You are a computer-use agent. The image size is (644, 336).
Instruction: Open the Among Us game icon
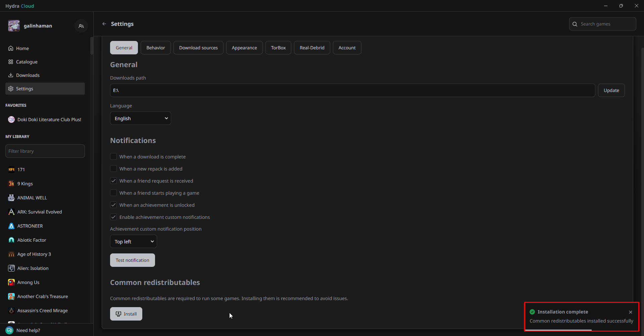(x=11, y=282)
